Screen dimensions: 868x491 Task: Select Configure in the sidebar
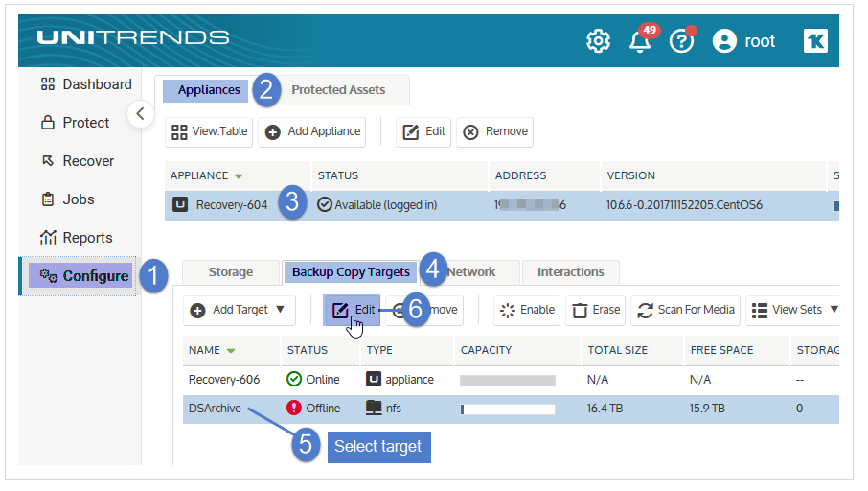79,275
